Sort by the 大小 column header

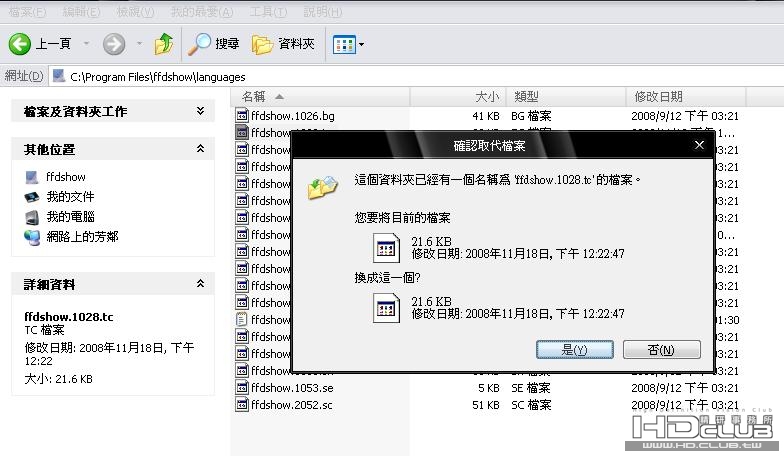point(458,96)
